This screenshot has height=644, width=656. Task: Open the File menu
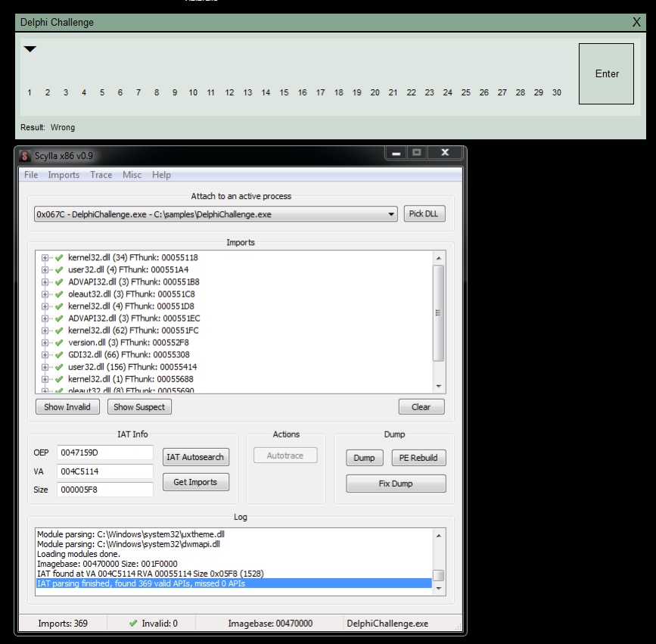click(x=31, y=175)
